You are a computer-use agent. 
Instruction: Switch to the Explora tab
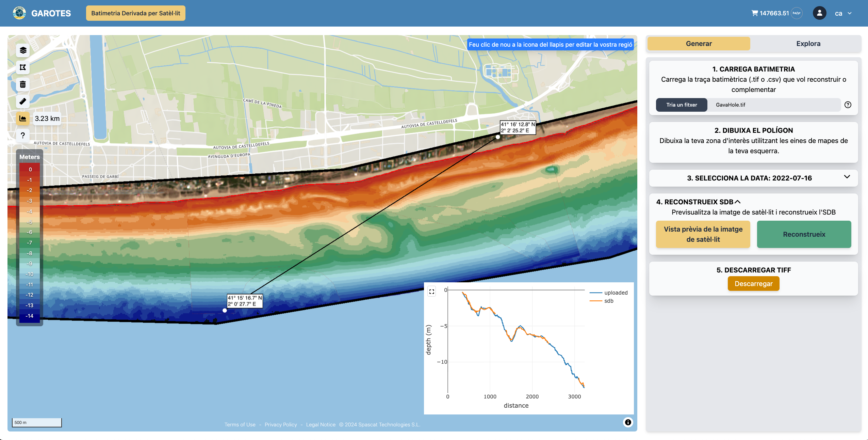[x=808, y=44]
